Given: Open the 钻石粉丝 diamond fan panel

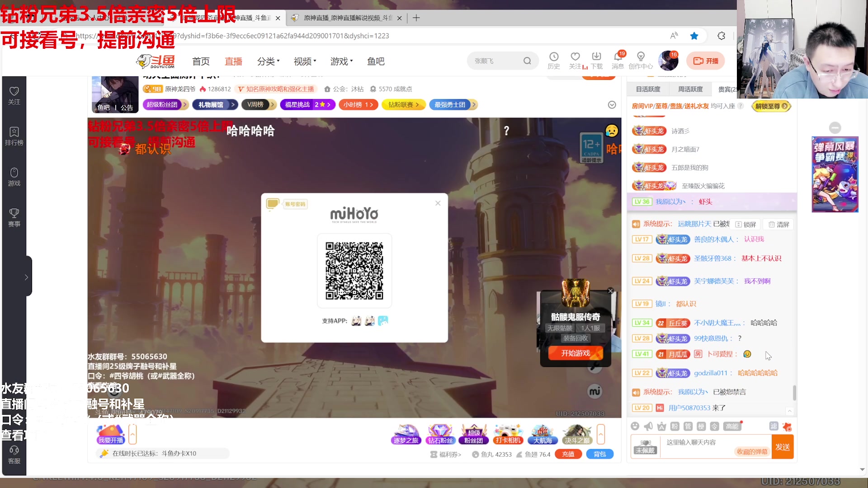Looking at the screenshot, I should point(439,433).
